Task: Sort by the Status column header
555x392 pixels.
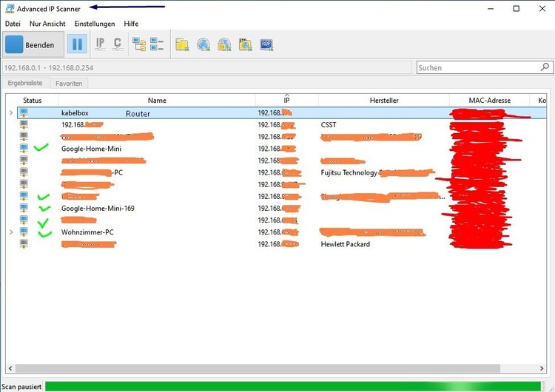Action: (x=33, y=100)
